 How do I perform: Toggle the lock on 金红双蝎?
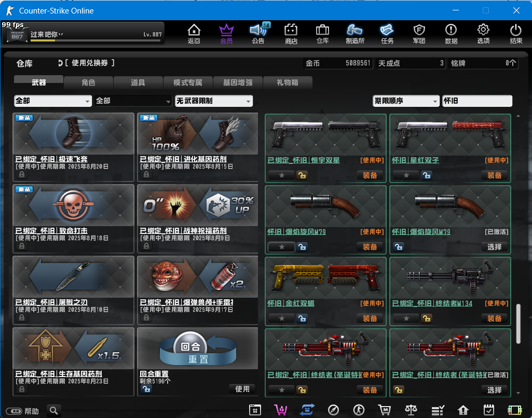(x=302, y=318)
